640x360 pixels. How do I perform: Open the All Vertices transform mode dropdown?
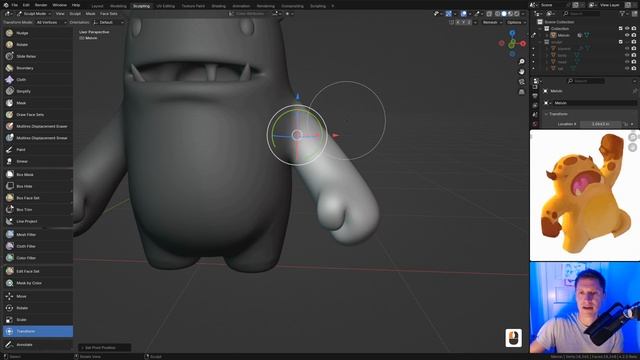coord(51,22)
